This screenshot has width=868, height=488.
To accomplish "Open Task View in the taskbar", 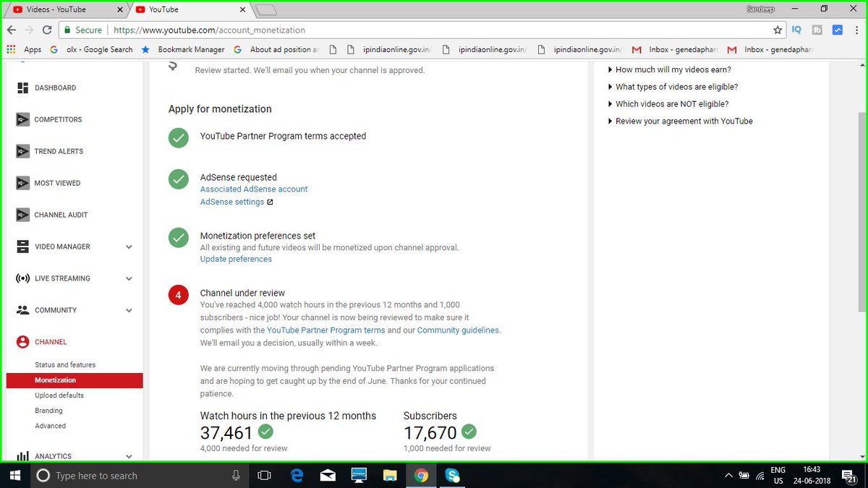I will click(x=265, y=475).
